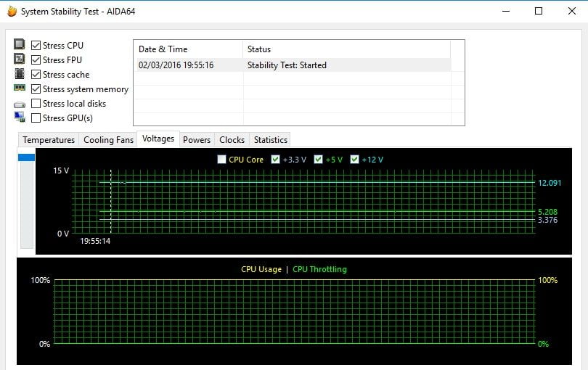Viewport: 588px width, 370px height.
Task: Enable Stress GPU(s) checkbox
Action: point(36,118)
